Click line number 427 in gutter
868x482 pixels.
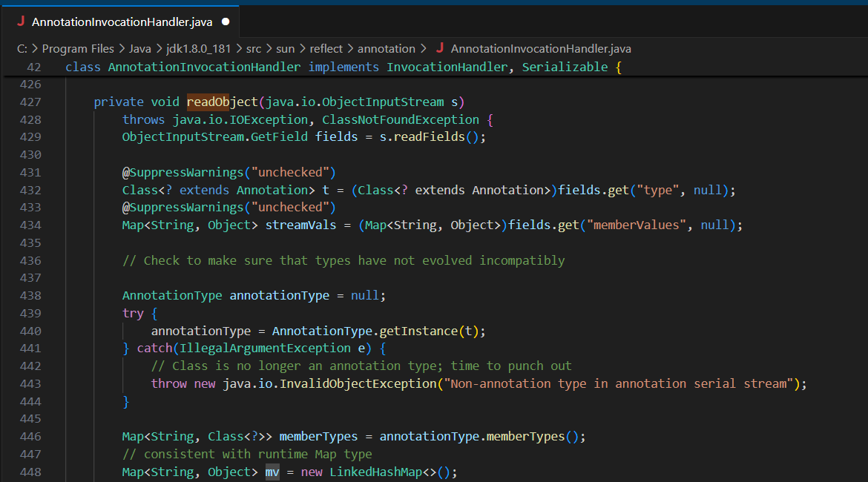click(30, 102)
